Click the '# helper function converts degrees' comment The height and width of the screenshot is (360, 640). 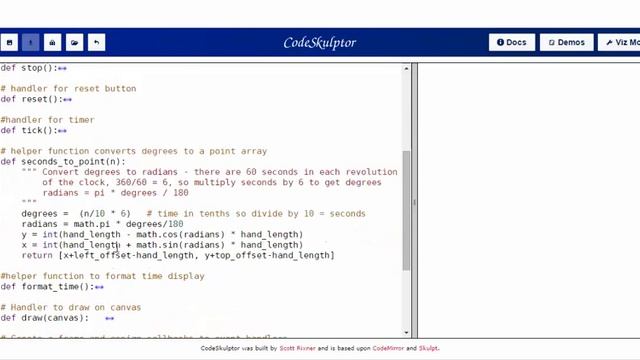click(x=134, y=151)
